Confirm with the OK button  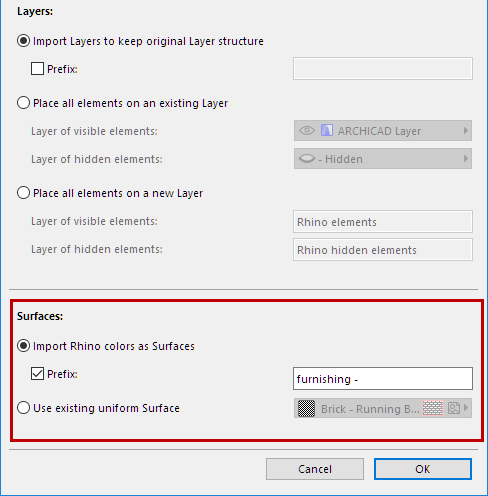pos(423,469)
